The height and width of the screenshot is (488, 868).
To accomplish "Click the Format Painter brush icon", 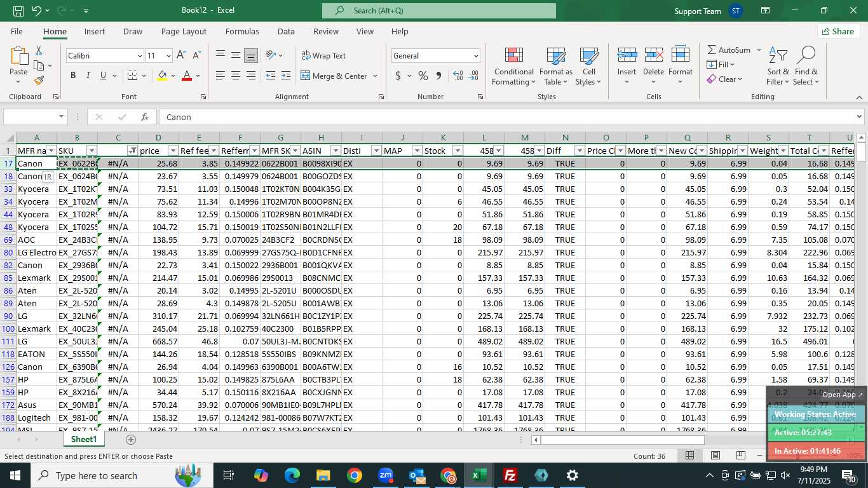I will [x=39, y=80].
